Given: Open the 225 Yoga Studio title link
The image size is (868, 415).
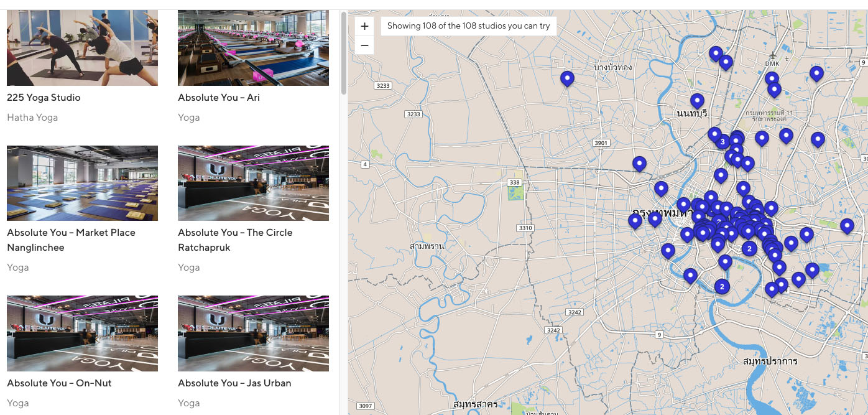Looking at the screenshot, I should point(44,98).
